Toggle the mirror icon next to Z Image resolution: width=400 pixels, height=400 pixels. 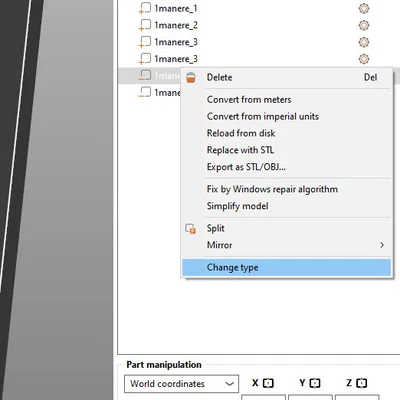pos(361,383)
